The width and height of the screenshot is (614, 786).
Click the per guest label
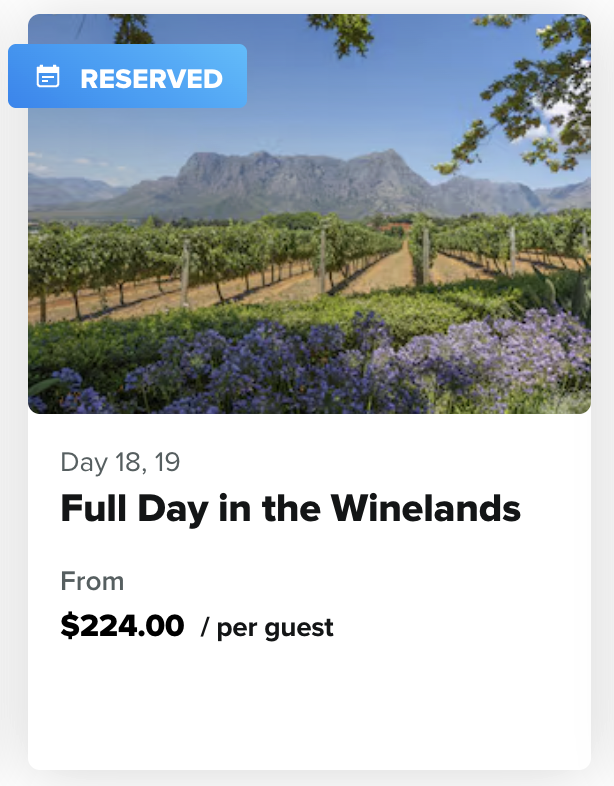[267, 628]
